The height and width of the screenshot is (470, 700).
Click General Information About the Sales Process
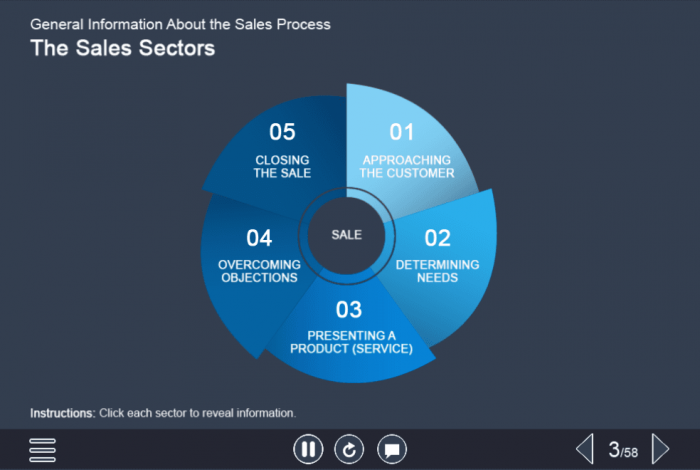pyautogui.click(x=180, y=24)
